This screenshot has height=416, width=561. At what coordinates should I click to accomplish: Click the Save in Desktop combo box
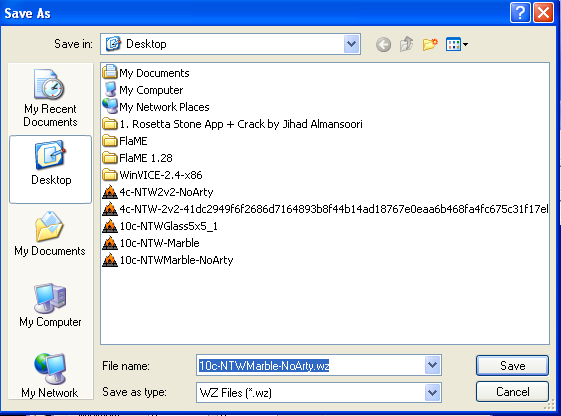(x=230, y=44)
